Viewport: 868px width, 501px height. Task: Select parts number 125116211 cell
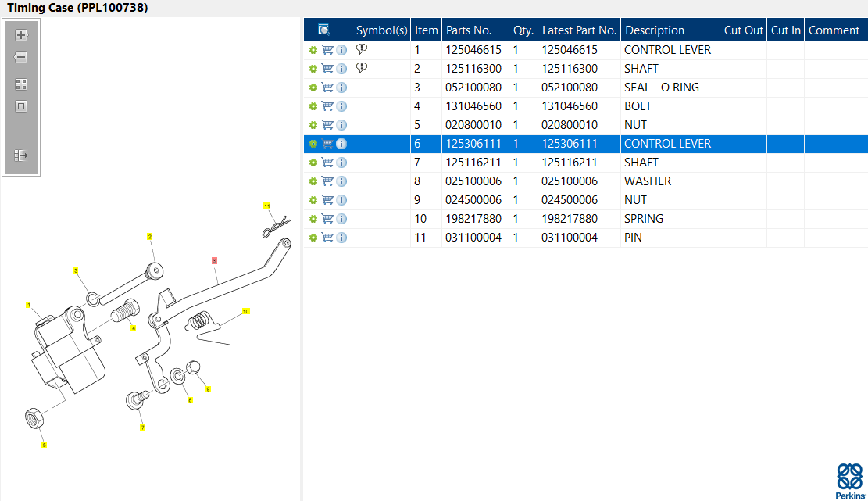click(x=475, y=163)
